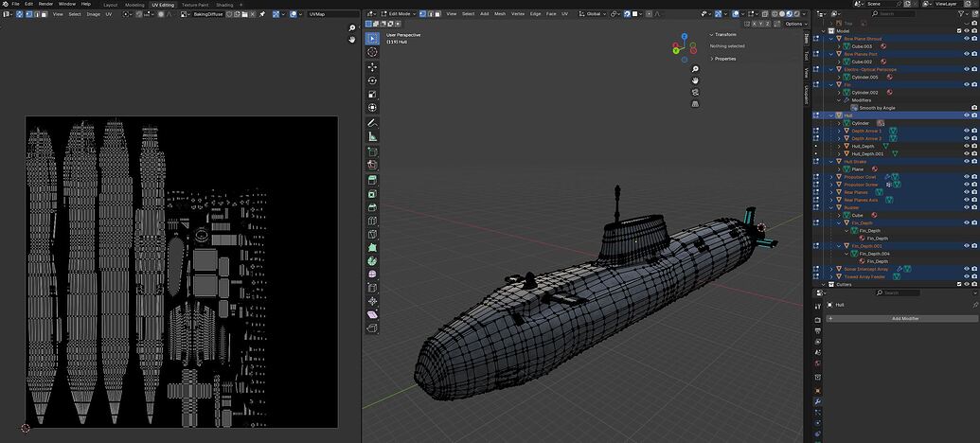Click the UVMap name field
The width and height of the screenshot is (980, 443).
tap(332, 14)
